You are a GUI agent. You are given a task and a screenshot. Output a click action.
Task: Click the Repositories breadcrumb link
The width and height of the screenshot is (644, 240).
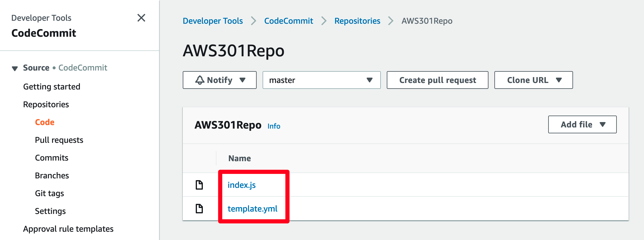(x=357, y=21)
